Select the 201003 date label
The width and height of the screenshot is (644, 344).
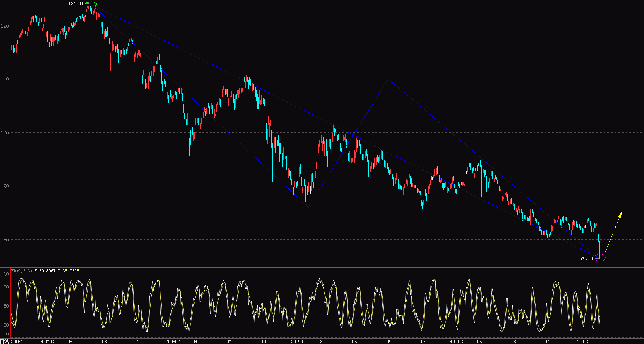click(456, 342)
